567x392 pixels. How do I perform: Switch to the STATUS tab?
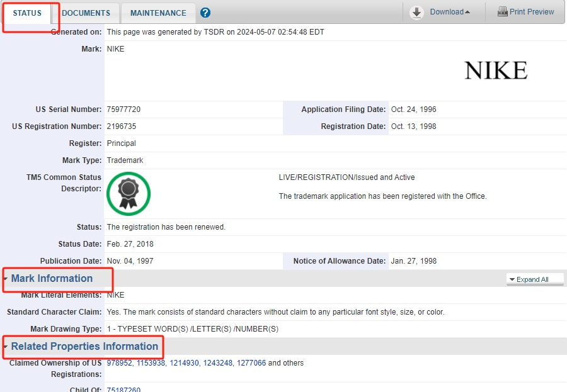27,13
